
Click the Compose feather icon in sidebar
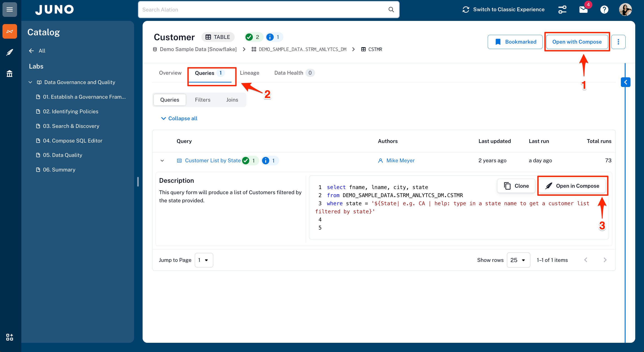tap(9, 52)
